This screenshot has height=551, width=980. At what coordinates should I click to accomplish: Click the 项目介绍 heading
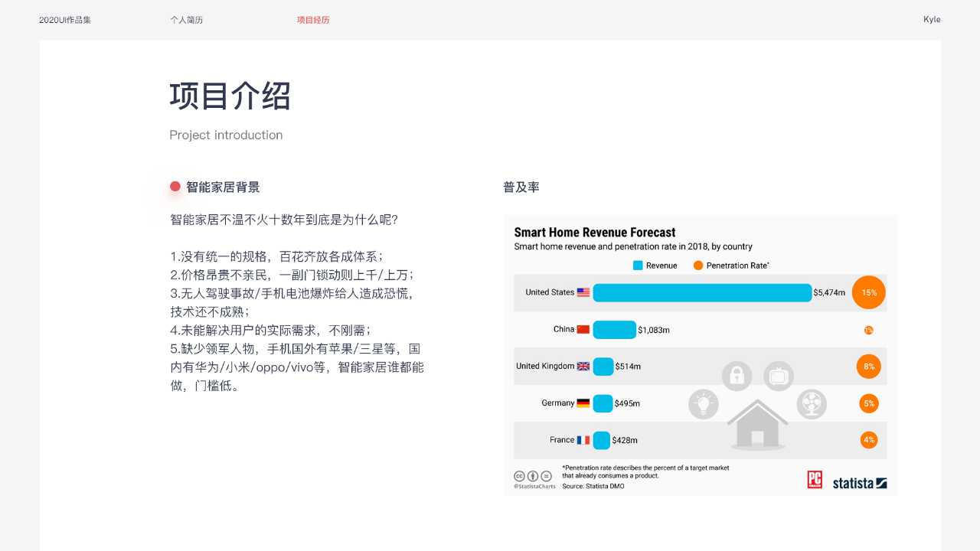click(x=230, y=96)
